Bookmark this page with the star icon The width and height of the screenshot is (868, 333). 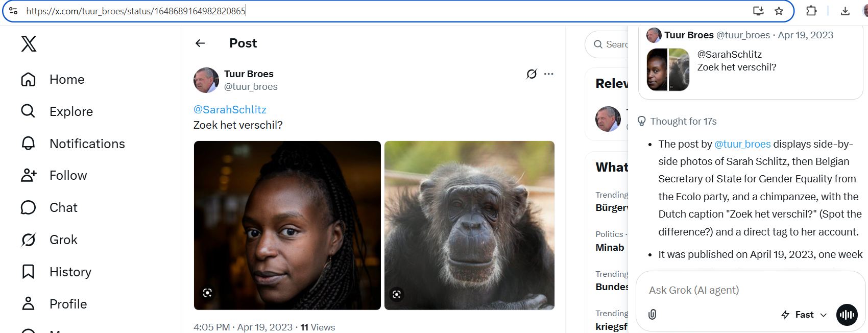click(x=779, y=11)
